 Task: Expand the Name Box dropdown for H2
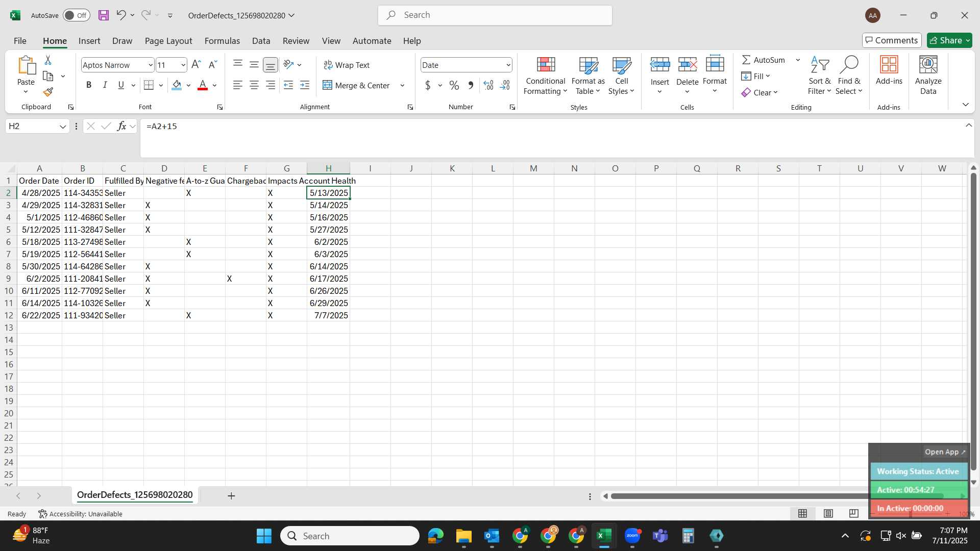tap(63, 126)
